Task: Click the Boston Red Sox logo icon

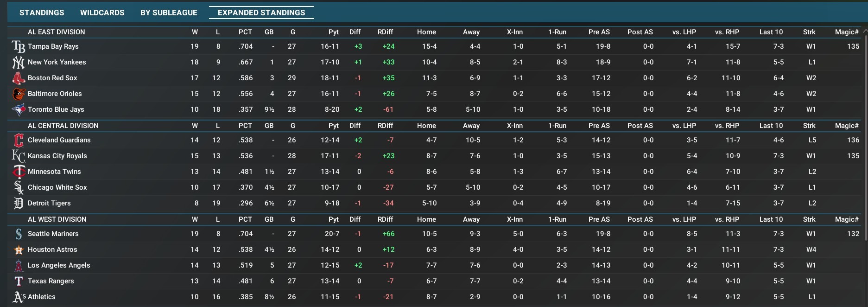Action: tap(19, 78)
